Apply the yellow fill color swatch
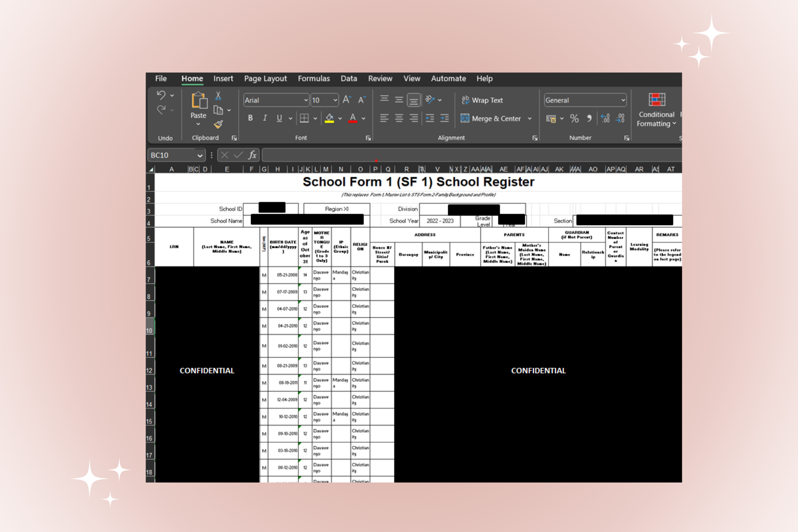Screen dimensions: 798x532 coord(329,118)
